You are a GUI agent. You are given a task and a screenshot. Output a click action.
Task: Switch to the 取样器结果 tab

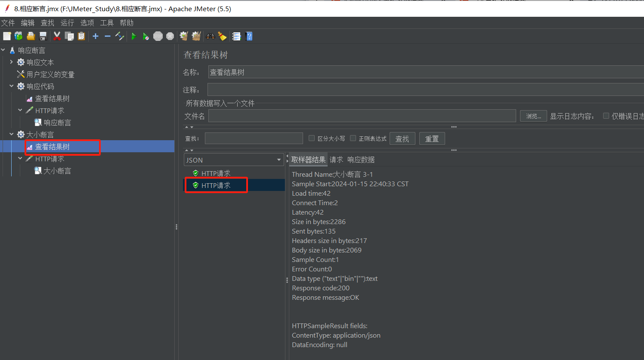pos(308,160)
